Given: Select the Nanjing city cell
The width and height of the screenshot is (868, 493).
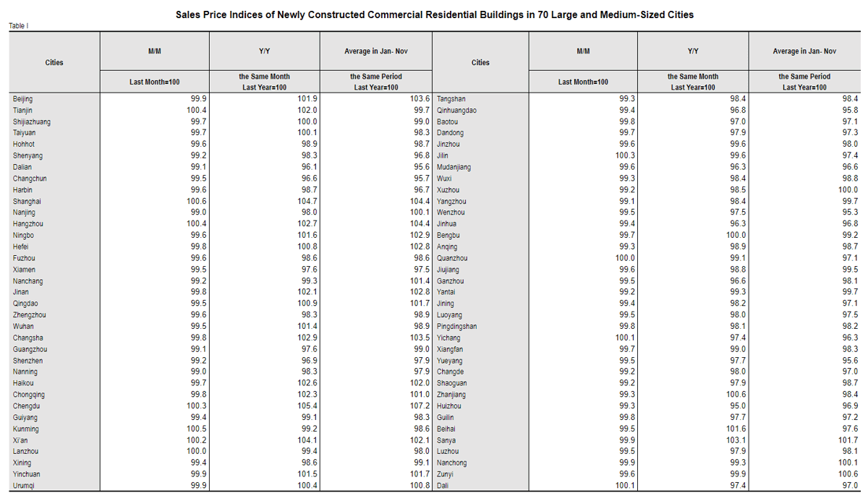Looking at the screenshot, I should click(x=23, y=213).
